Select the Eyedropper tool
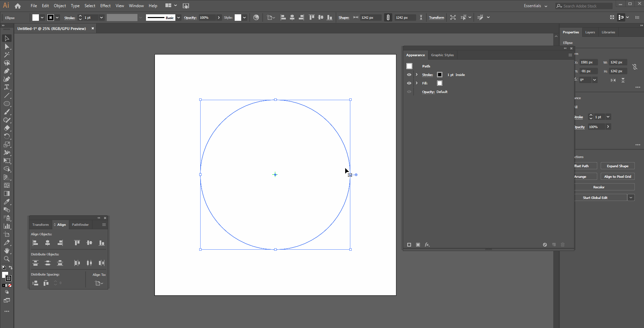This screenshot has width=644, height=328. (7, 202)
